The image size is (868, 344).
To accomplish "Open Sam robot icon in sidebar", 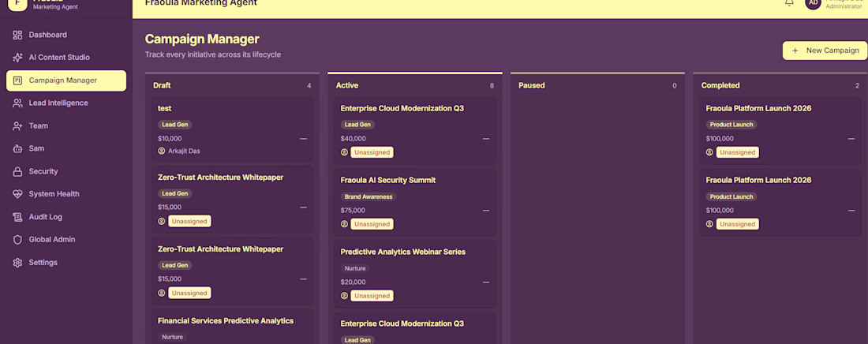I will (17, 148).
